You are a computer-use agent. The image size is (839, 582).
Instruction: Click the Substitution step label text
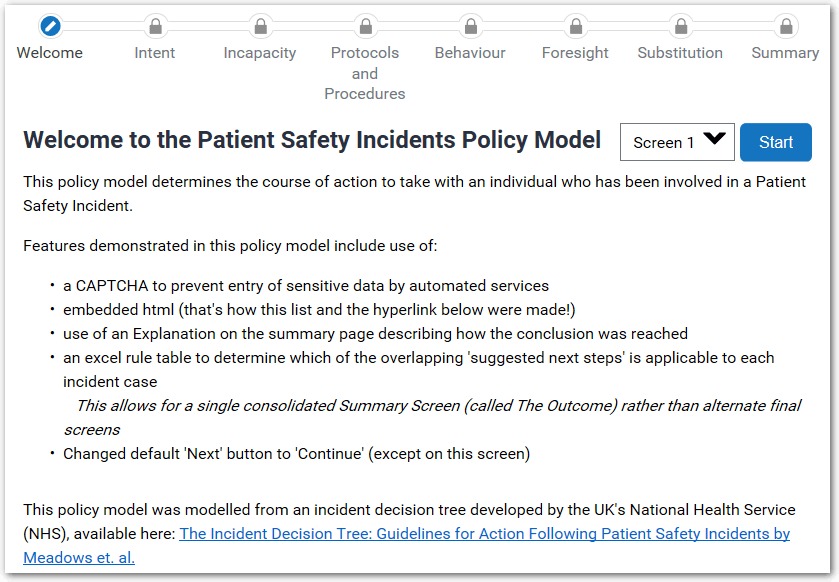click(680, 52)
